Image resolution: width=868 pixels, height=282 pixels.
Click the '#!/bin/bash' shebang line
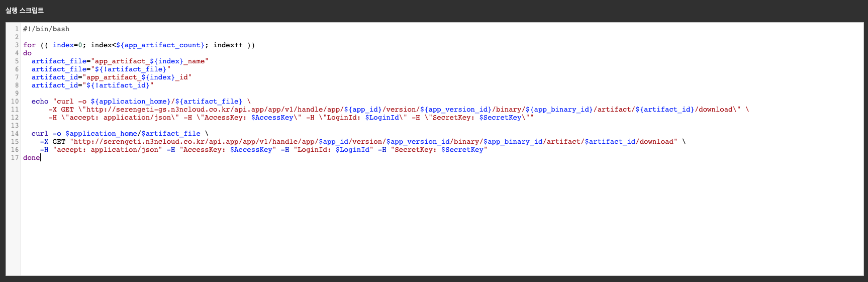pyautogui.click(x=46, y=29)
